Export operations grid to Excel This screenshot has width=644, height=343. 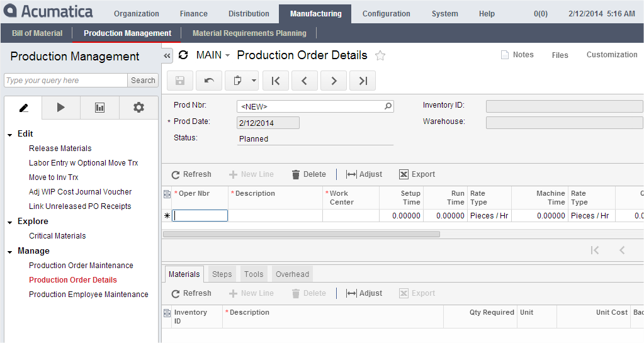click(417, 174)
